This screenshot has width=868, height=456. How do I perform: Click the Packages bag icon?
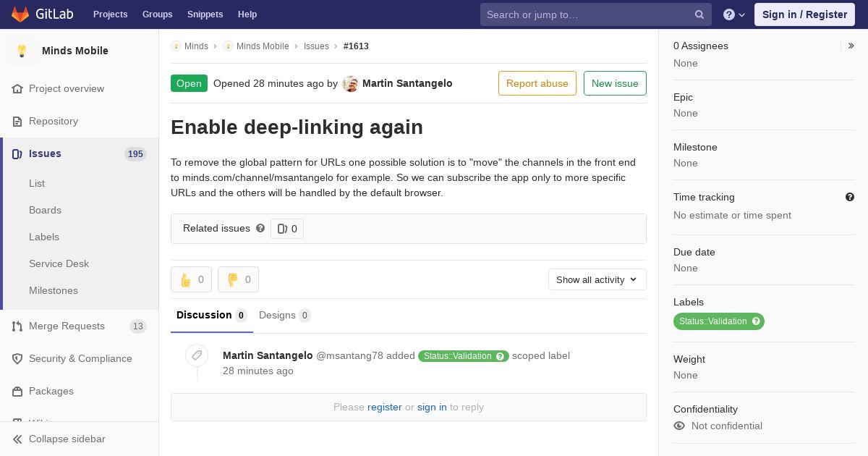click(x=17, y=391)
